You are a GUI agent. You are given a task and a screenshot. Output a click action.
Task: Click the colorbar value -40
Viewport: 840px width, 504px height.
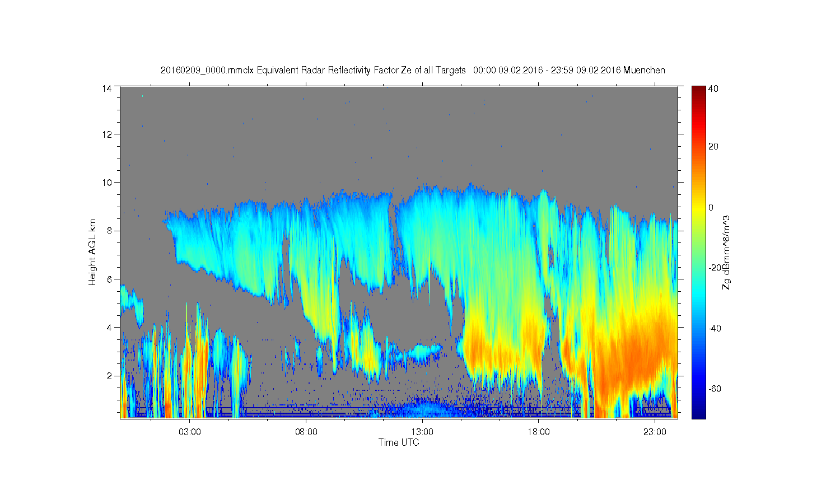715,328
